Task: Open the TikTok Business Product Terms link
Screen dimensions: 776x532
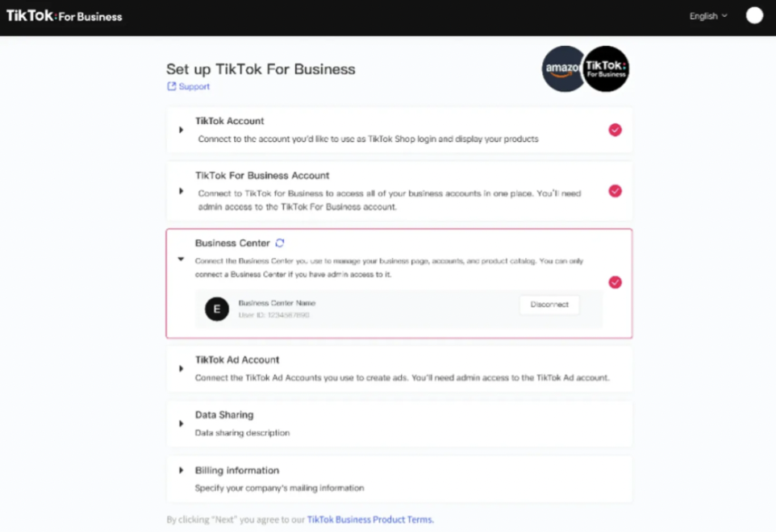Action: pos(370,520)
